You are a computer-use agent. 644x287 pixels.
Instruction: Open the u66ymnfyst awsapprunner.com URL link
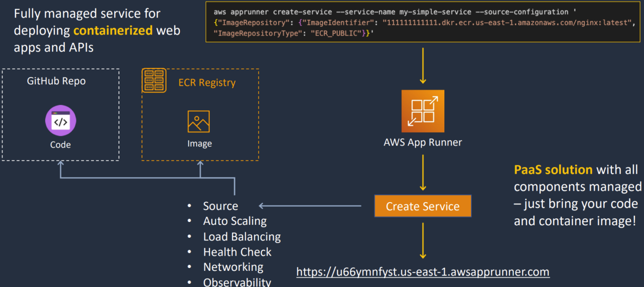click(423, 272)
